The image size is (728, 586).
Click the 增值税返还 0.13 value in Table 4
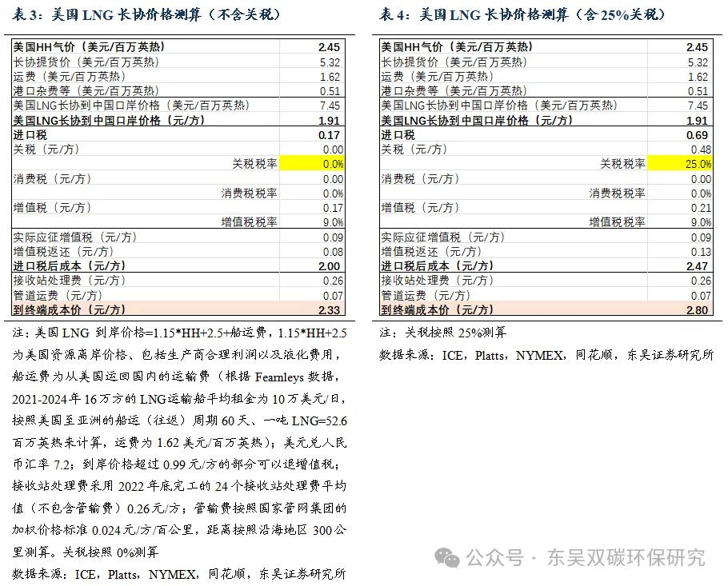pyautogui.click(x=701, y=252)
